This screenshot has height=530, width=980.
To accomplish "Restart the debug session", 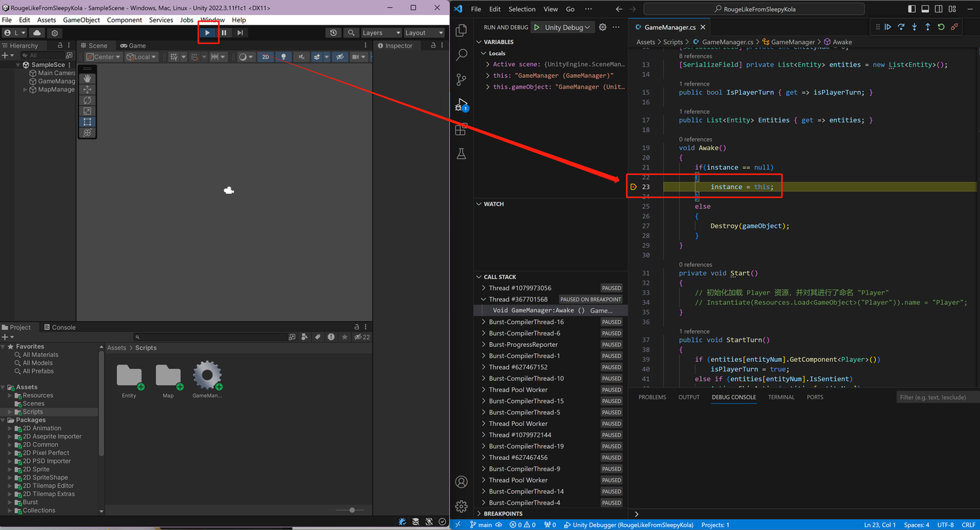I will coord(941,27).
